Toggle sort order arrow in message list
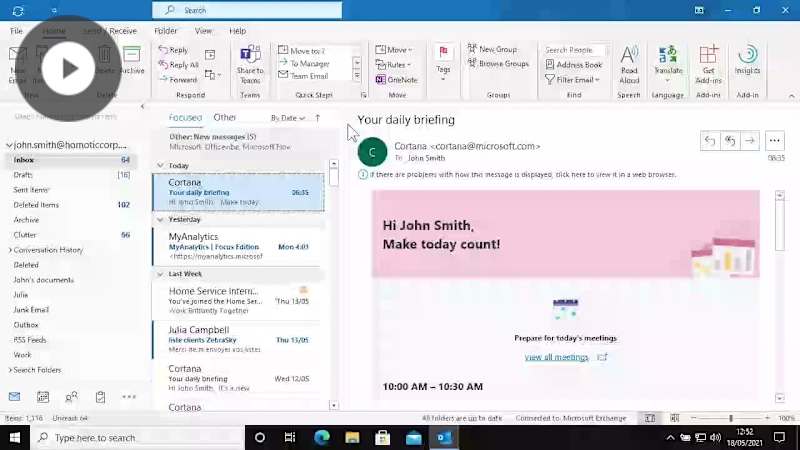Viewport: 800px width, 450px height. click(317, 118)
